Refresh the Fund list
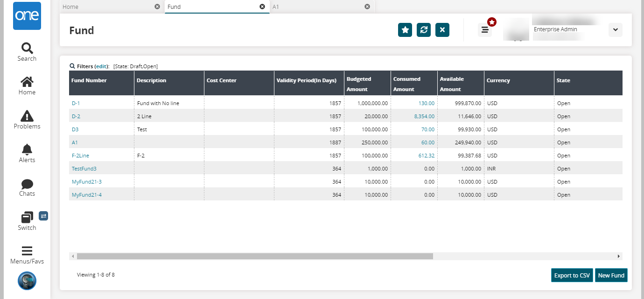This screenshot has height=299, width=644. (x=424, y=30)
